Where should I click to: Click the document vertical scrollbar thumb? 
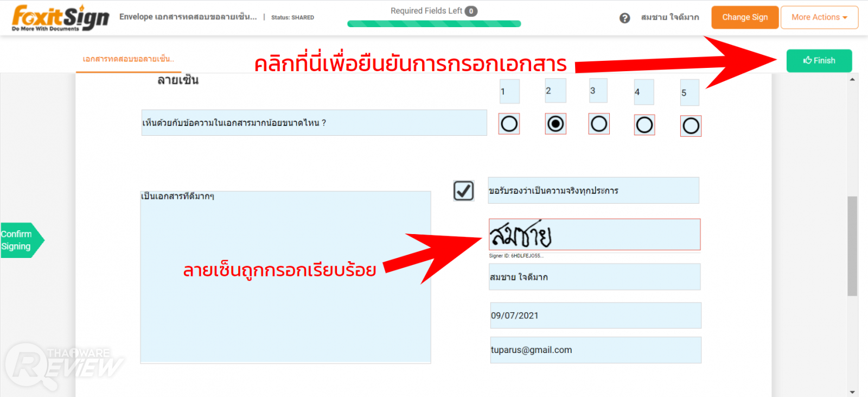(x=852, y=246)
